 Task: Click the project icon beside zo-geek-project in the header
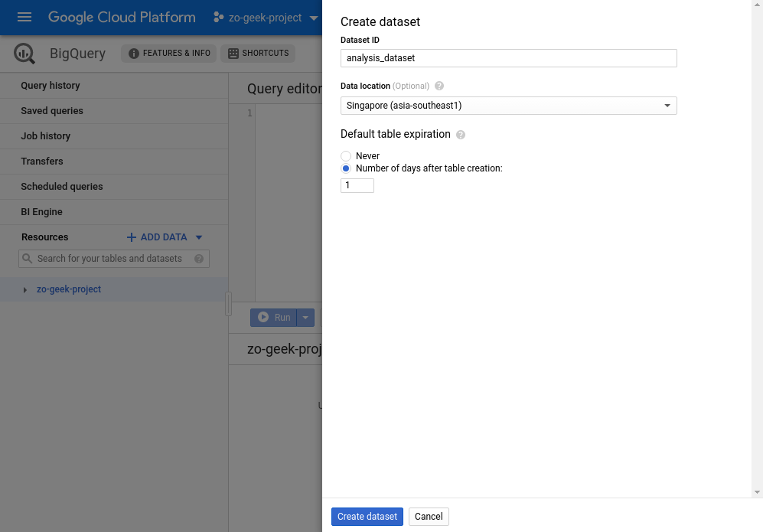tap(218, 18)
